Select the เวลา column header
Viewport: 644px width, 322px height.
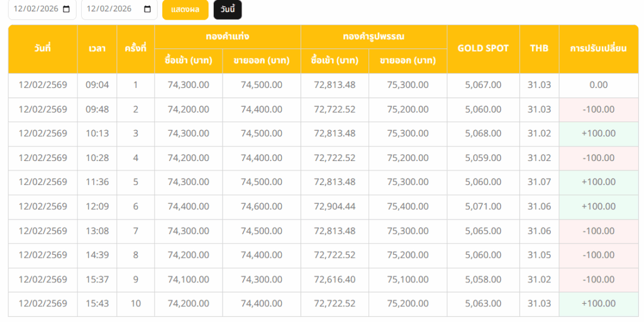coord(97,49)
